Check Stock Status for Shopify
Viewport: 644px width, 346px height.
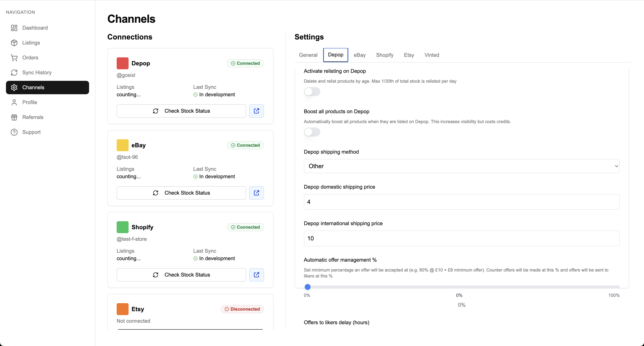click(x=181, y=275)
